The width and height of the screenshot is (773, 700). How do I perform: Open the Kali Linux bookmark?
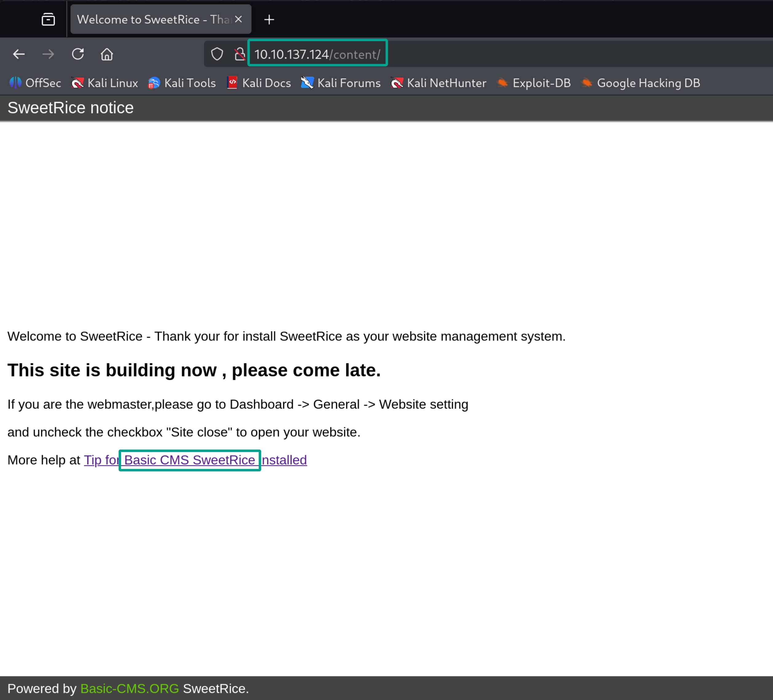105,83
